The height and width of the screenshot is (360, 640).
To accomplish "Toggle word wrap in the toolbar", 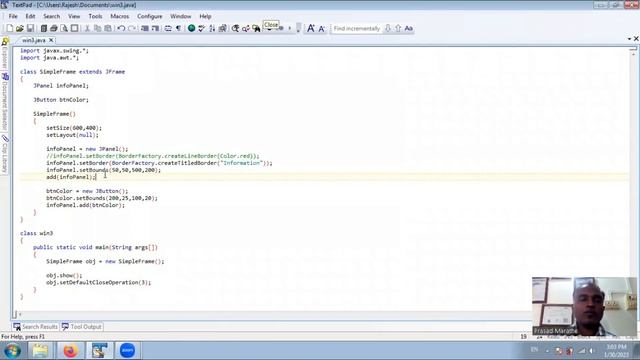I will coord(168,29).
